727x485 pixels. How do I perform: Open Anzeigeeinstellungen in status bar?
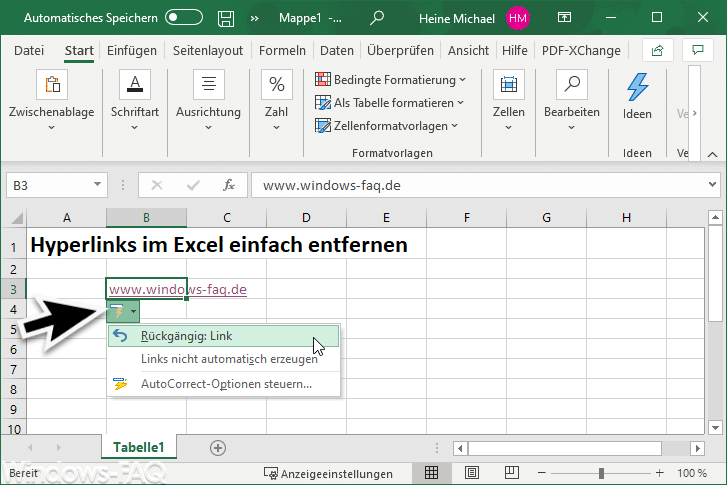pos(328,473)
